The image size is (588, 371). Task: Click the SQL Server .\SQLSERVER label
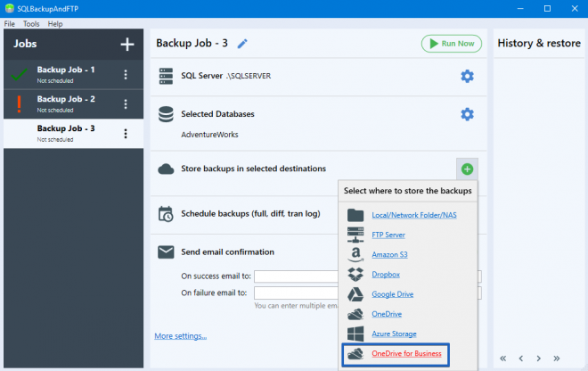[225, 76]
